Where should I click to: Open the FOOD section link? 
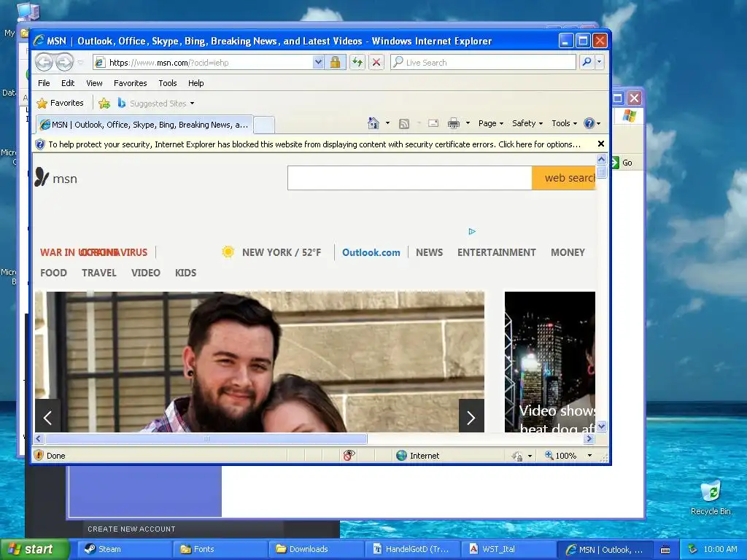pos(53,273)
